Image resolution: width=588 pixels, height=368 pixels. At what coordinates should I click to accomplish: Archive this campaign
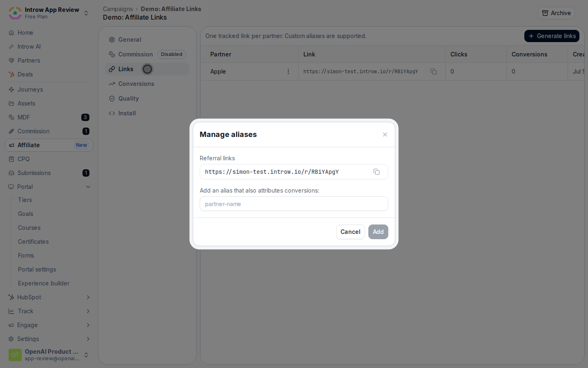pyautogui.click(x=556, y=13)
